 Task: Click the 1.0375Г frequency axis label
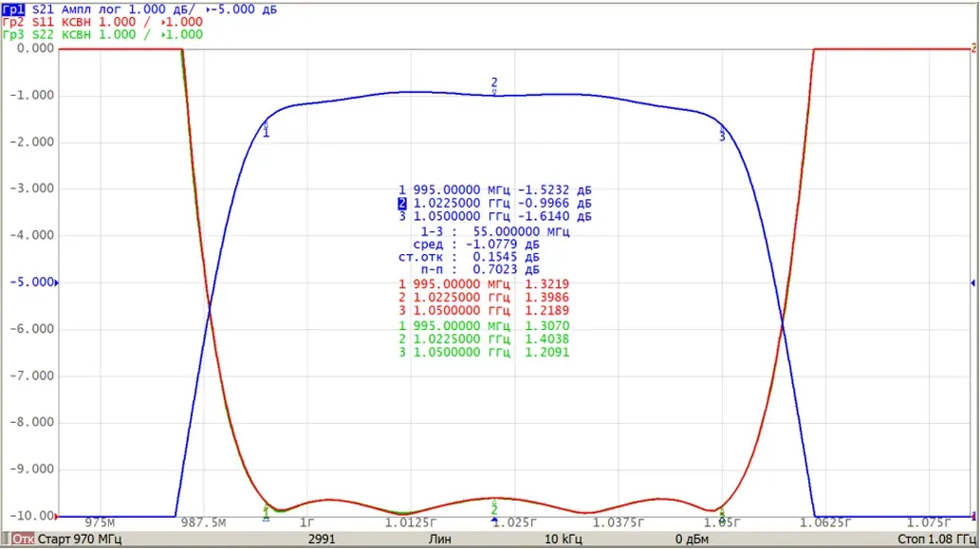point(619,522)
